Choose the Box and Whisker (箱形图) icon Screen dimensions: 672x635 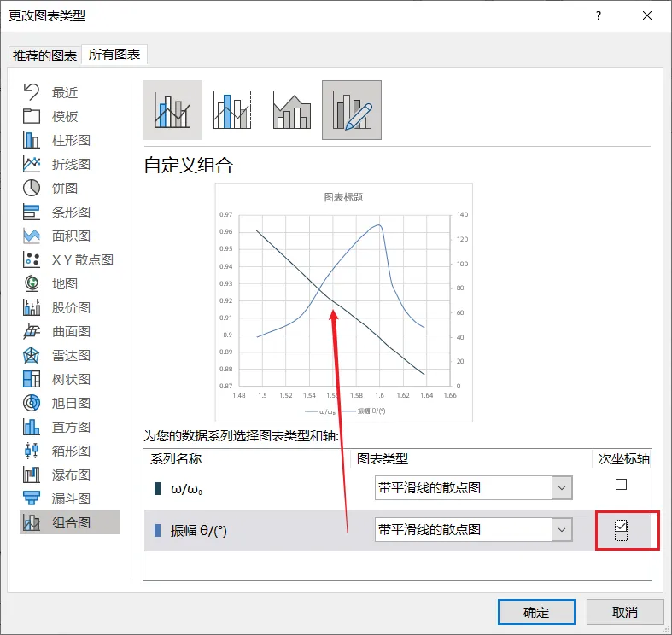coord(32,451)
